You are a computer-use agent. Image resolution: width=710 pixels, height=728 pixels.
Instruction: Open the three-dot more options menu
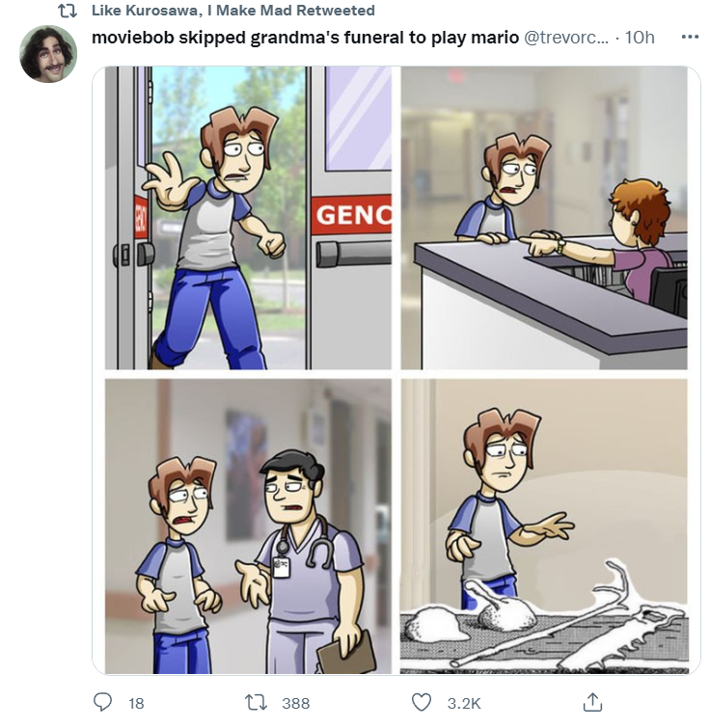(690, 37)
